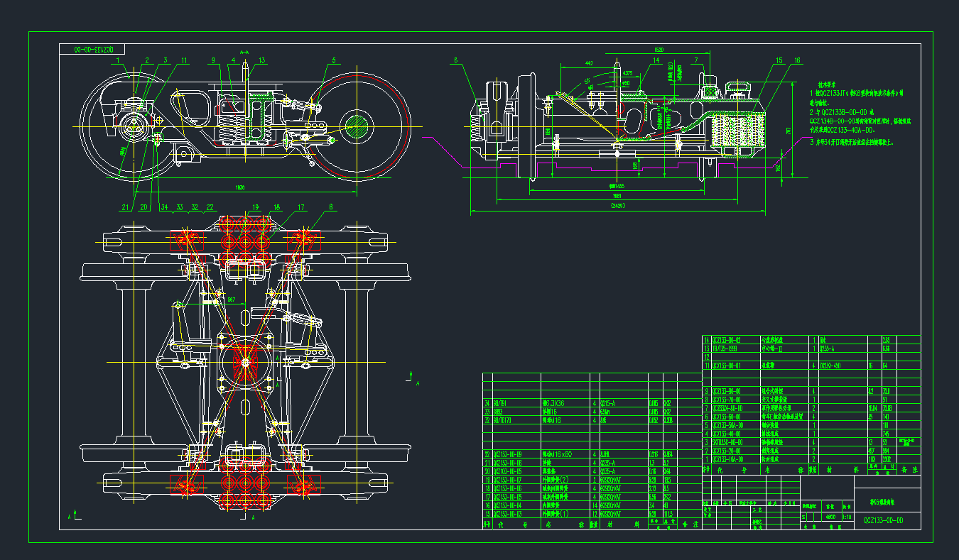
Task: Select part balloon 14 in the end view
Action: pyautogui.click(x=656, y=61)
